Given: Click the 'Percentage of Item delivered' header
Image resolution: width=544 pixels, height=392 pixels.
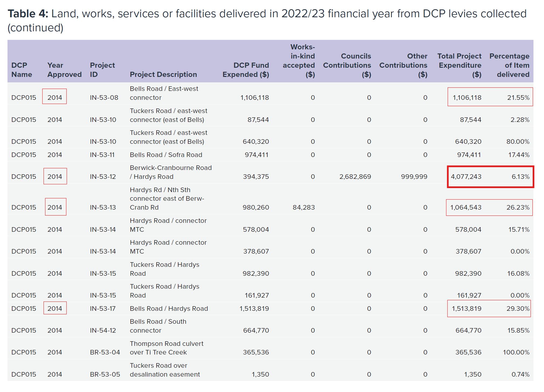Looking at the screenshot, I should (509, 65).
